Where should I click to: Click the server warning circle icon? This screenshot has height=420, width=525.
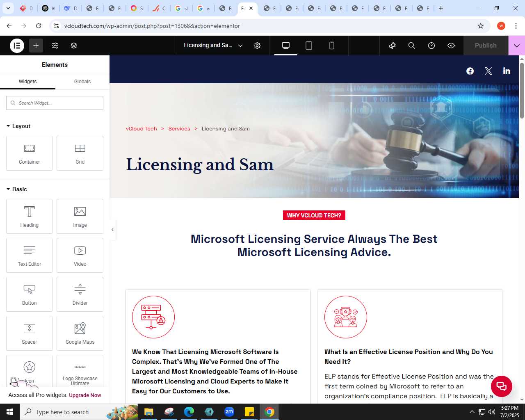(x=153, y=317)
